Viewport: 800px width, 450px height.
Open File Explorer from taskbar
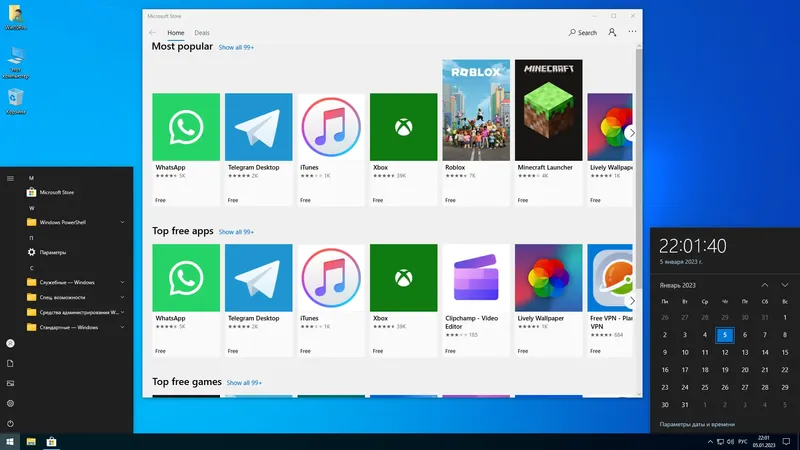click(31, 442)
